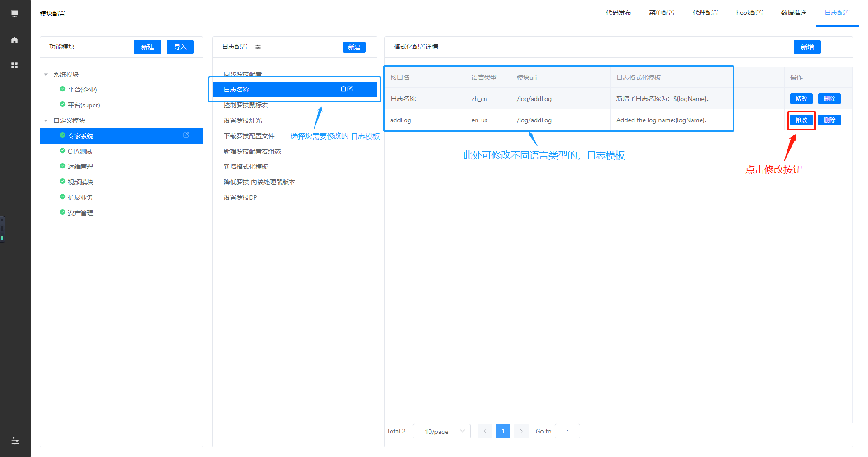Collapse the 自定义模块 tree node
868x457 pixels.
click(x=46, y=121)
